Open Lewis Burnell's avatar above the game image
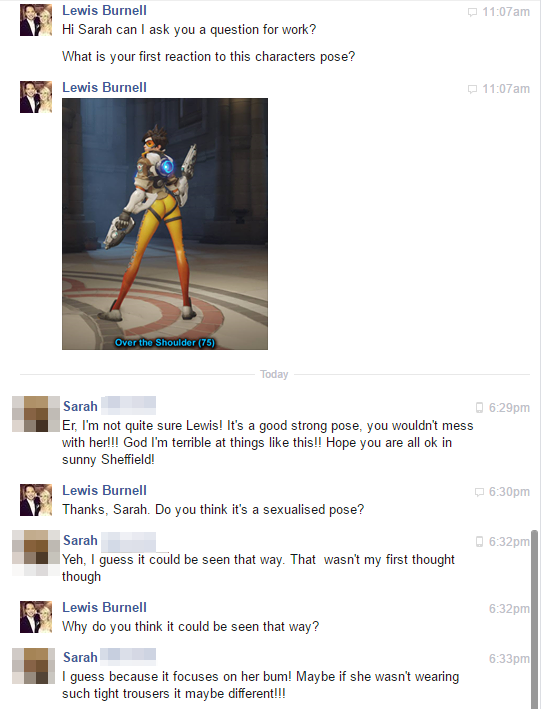The image size is (541, 709). [36, 97]
